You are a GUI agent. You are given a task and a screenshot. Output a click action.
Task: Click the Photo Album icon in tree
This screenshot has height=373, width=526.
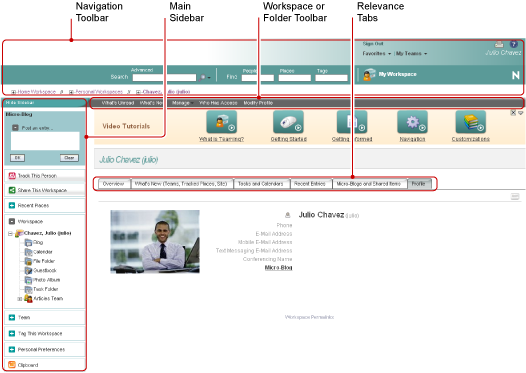coord(29,280)
